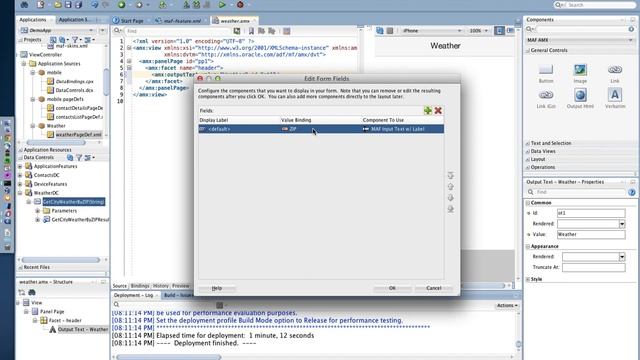Click the Truncate At input field

(x=593, y=267)
